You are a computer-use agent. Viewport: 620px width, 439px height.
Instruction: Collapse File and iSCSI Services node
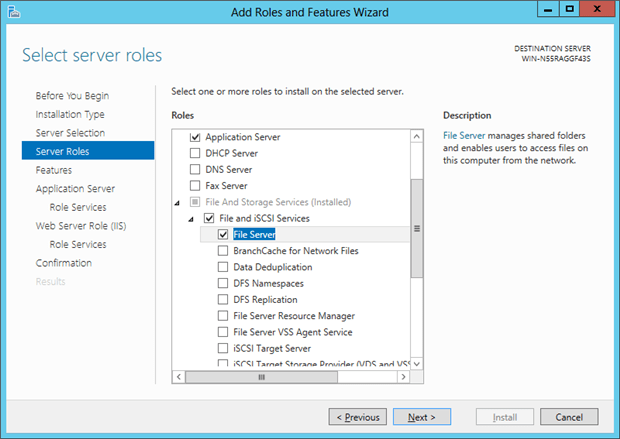(191, 219)
